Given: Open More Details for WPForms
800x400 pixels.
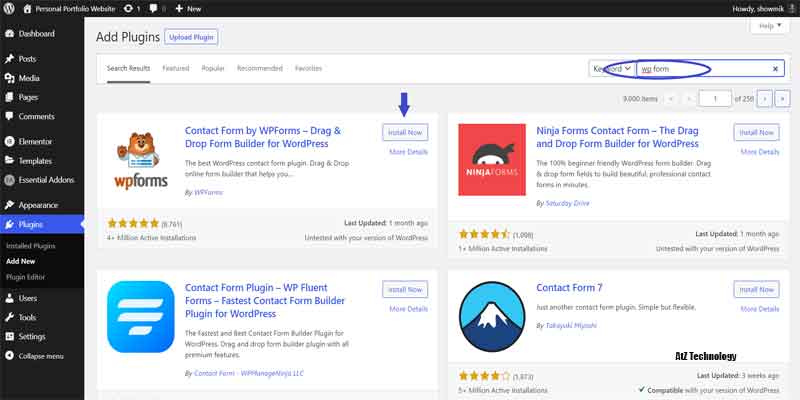Looking at the screenshot, I should point(409,152).
